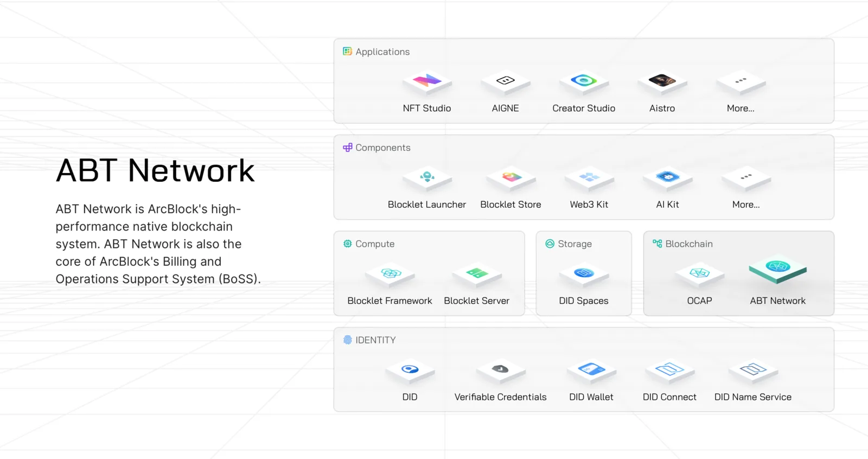Click the Blockchain section header icon
The width and height of the screenshot is (868, 459).
[x=658, y=244]
